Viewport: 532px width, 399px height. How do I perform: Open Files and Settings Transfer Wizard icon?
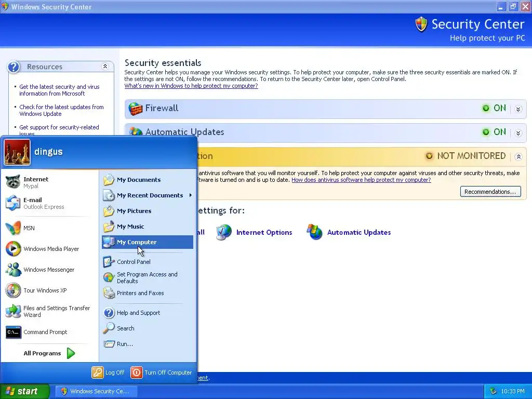[x=13, y=311]
